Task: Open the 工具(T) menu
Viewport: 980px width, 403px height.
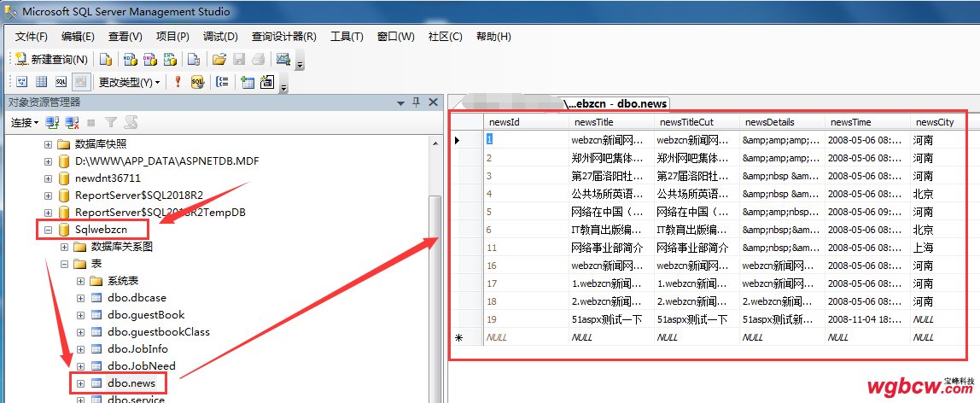Action: [x=347, y=36]
